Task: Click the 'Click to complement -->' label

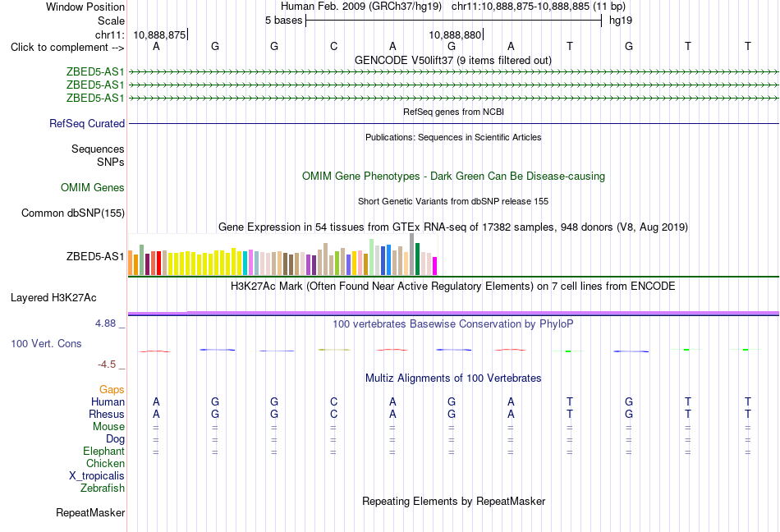Action: click(x=67, y=48)
